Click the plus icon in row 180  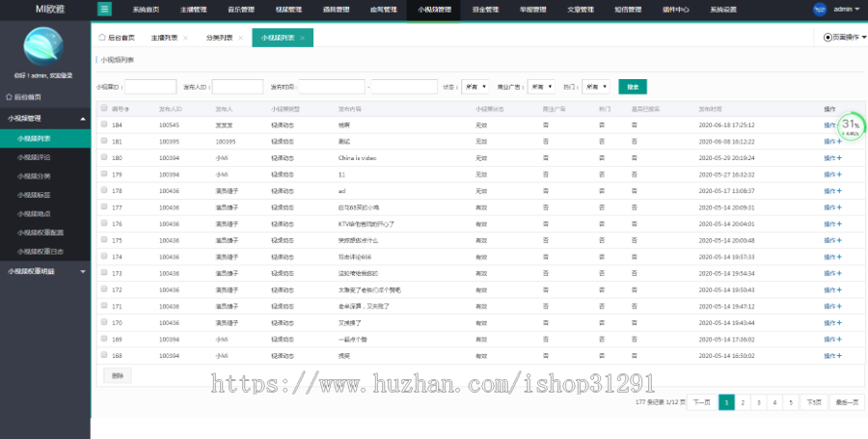(x=839, y=158)
